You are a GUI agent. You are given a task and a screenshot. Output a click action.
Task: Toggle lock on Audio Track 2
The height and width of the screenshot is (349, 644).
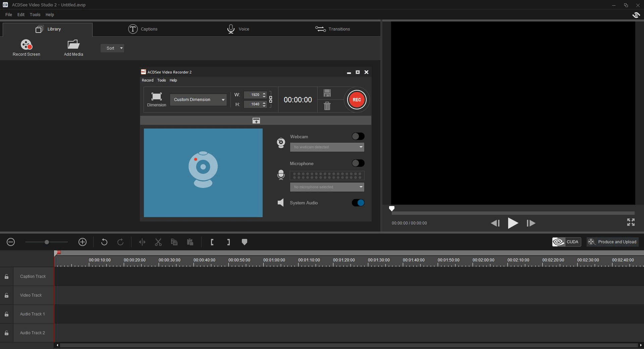(6, 333)
